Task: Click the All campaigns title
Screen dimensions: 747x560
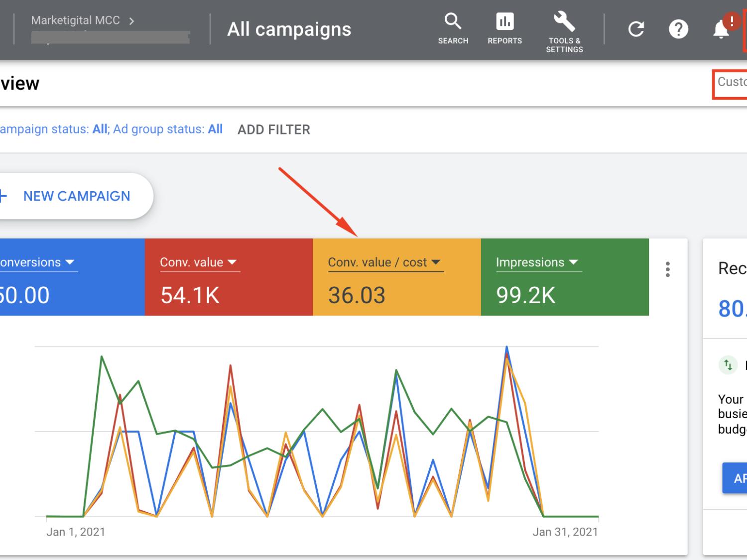Action: click(x=289, y=29)
